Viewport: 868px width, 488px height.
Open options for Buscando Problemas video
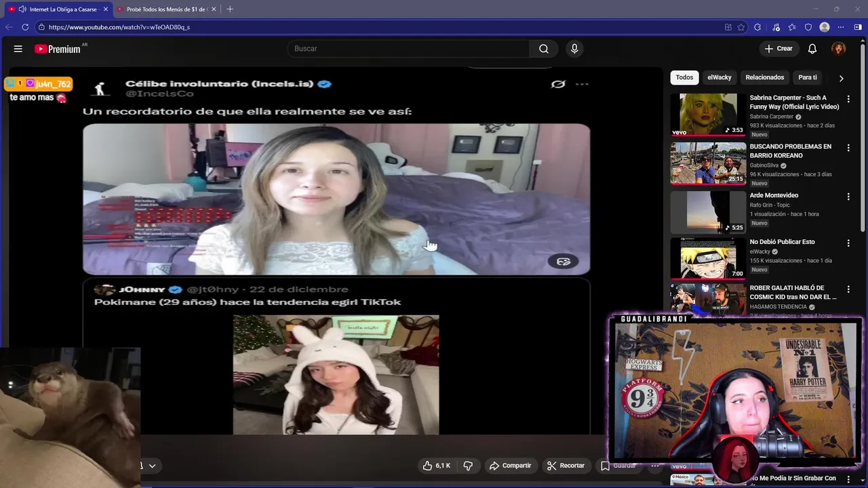point(848,148)
